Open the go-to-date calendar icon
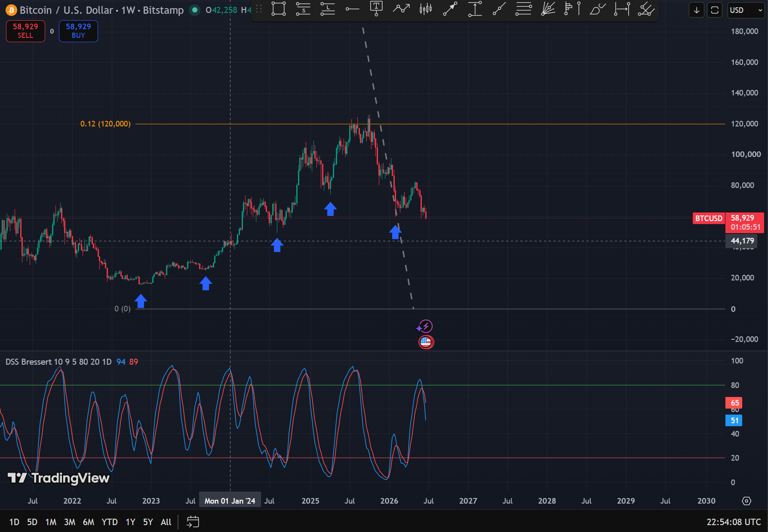This screenshot has width=768, height=532. tap(193, 522)
